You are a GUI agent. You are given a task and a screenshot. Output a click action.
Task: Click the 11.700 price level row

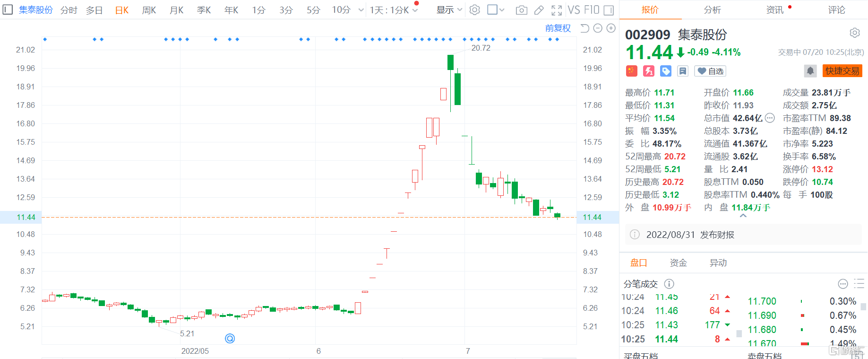click(802, 301)
